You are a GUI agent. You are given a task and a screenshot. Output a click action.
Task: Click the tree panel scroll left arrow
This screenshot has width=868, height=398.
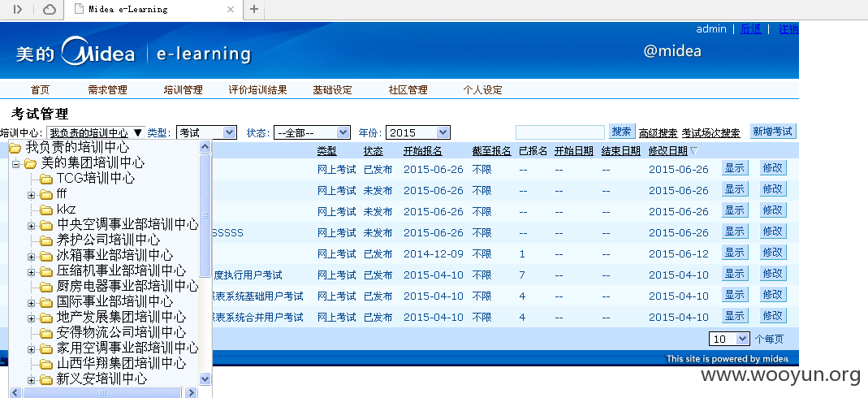(x=15, y=392)
